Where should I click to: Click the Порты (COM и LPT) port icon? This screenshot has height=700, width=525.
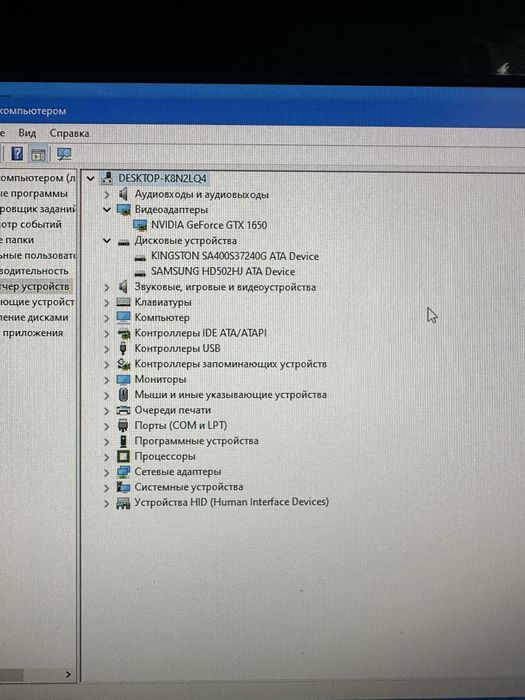[123, 425]
